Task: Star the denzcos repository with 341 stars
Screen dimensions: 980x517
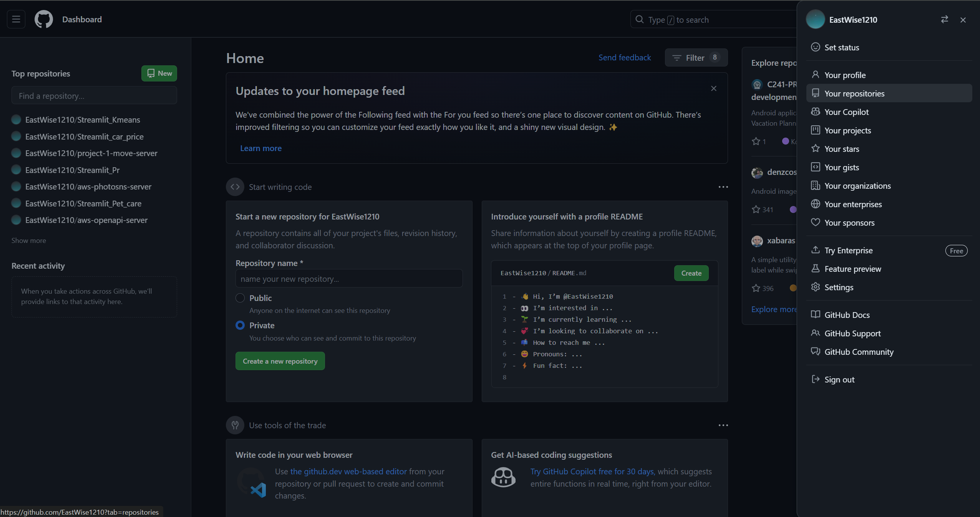Action: click(x=756, y=209)
